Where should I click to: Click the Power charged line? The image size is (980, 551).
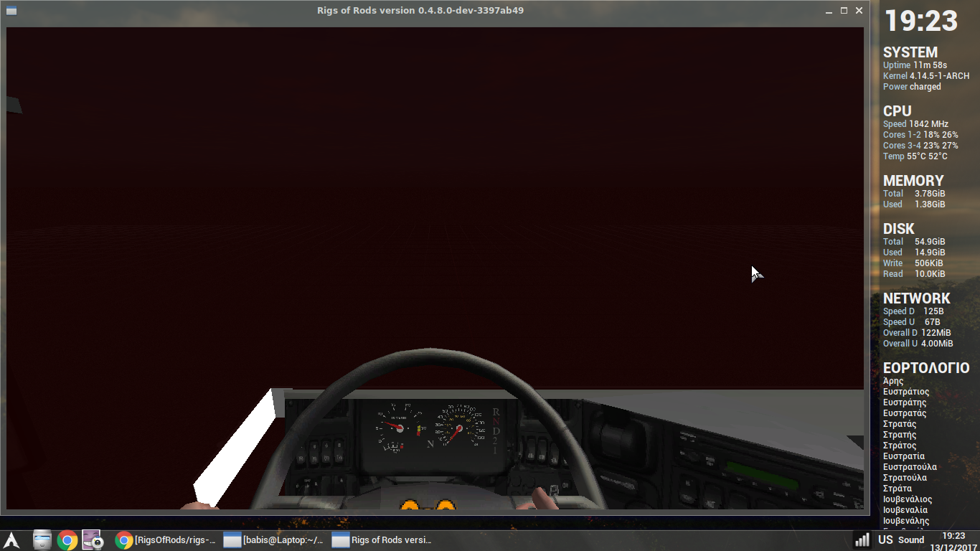(x=912, y=87)
